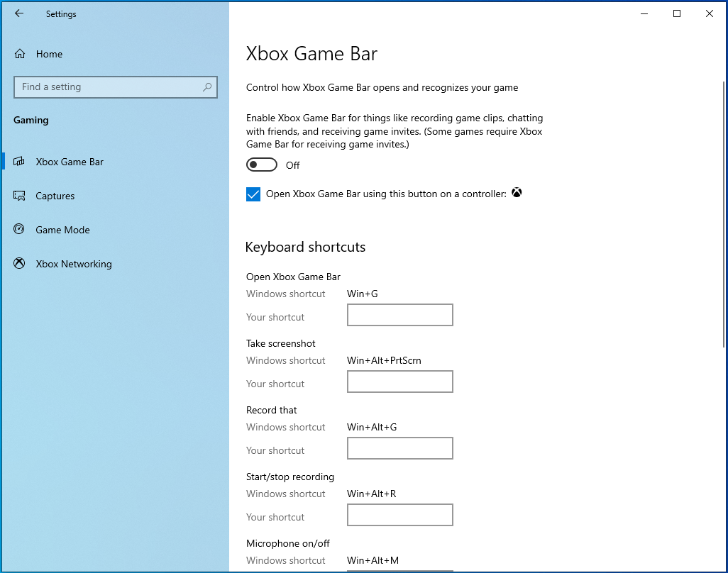The image size is (728, 573).
Task: Focus the Find a setting search box
Action: (106, 87)
